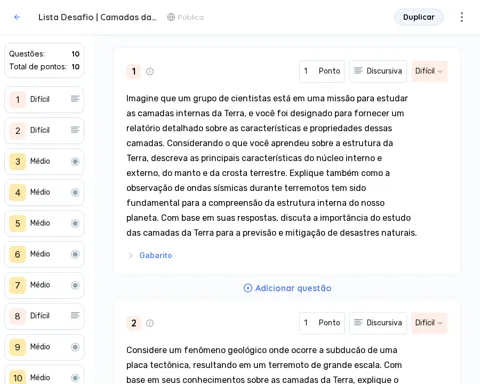Click the multiple-choice icon in sidebar item 10
Viewport: 480px width, 384px height.
75,378
